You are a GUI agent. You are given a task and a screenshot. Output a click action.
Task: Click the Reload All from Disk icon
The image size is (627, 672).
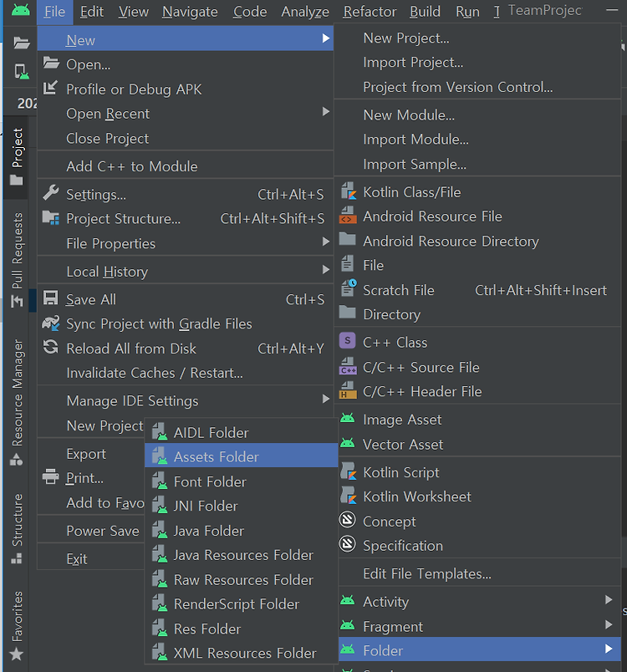(x=50, y=347)
